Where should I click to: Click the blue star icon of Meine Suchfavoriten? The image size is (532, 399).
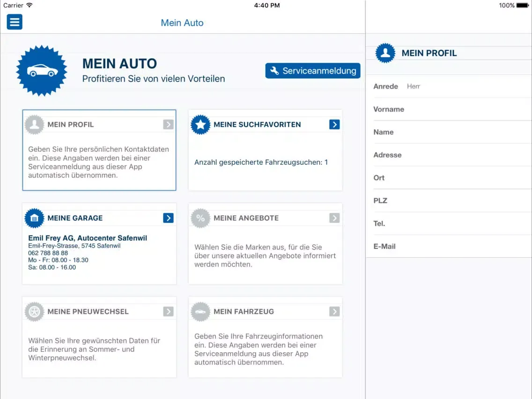pyautogui.click(x=200, y=125)
